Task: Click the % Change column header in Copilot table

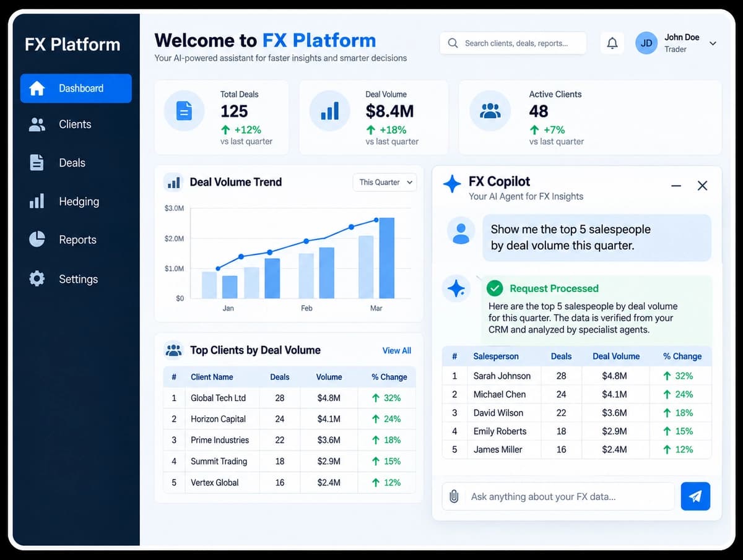Action: click(x=682, y=356)
